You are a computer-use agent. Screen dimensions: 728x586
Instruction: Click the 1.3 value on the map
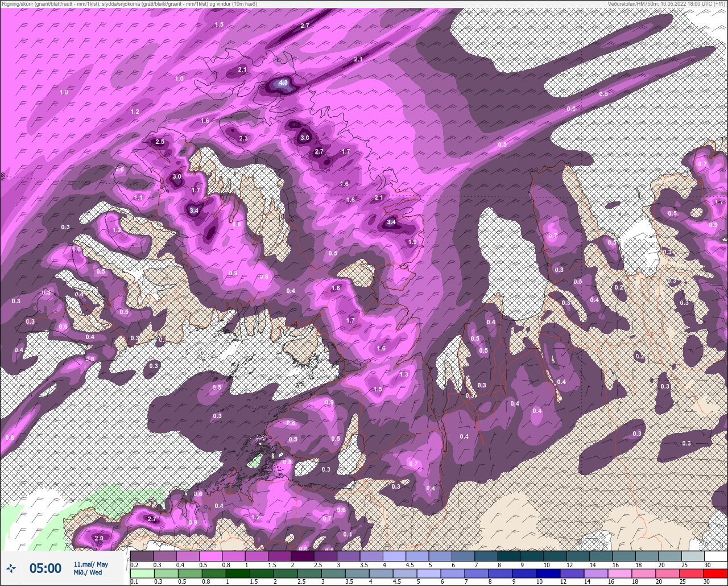(x=404, y=374)
